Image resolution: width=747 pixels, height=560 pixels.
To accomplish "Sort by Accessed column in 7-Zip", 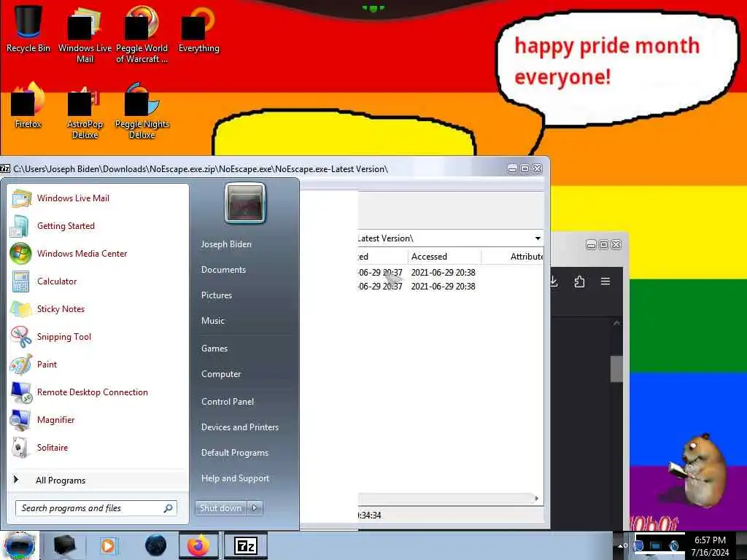I will pos(444,257).
